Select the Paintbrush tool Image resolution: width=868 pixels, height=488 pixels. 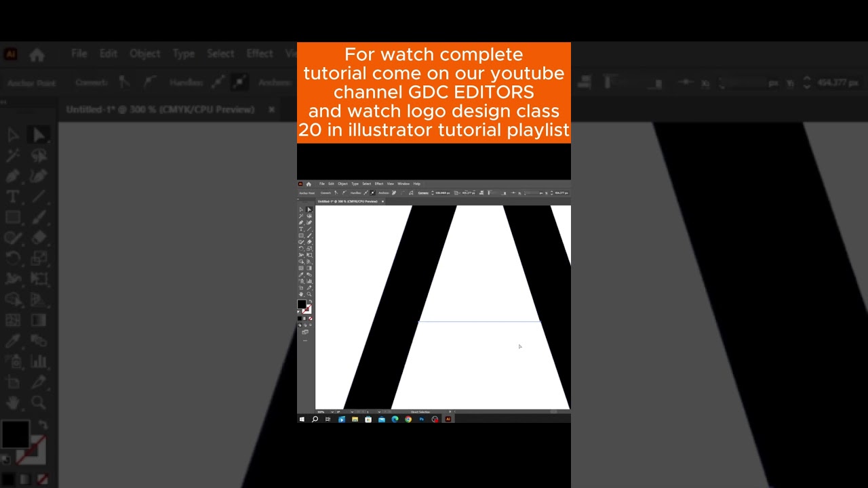(x=309, y=236)
